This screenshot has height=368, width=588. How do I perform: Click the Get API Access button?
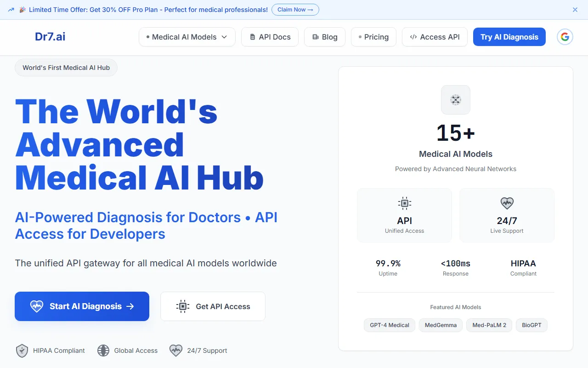(213, 306)
